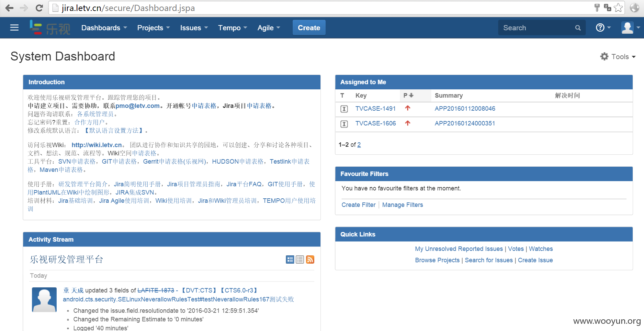Viewport: 644px width, 331px height.
Task: Open the user avatar profile menu
Action: (631, 27)
